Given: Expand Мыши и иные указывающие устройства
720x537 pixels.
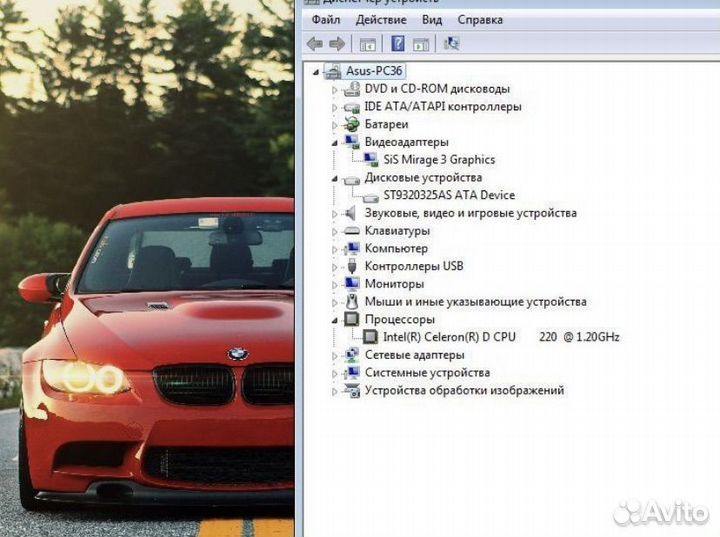Looking at the screenshot, I should pos(334,303).
